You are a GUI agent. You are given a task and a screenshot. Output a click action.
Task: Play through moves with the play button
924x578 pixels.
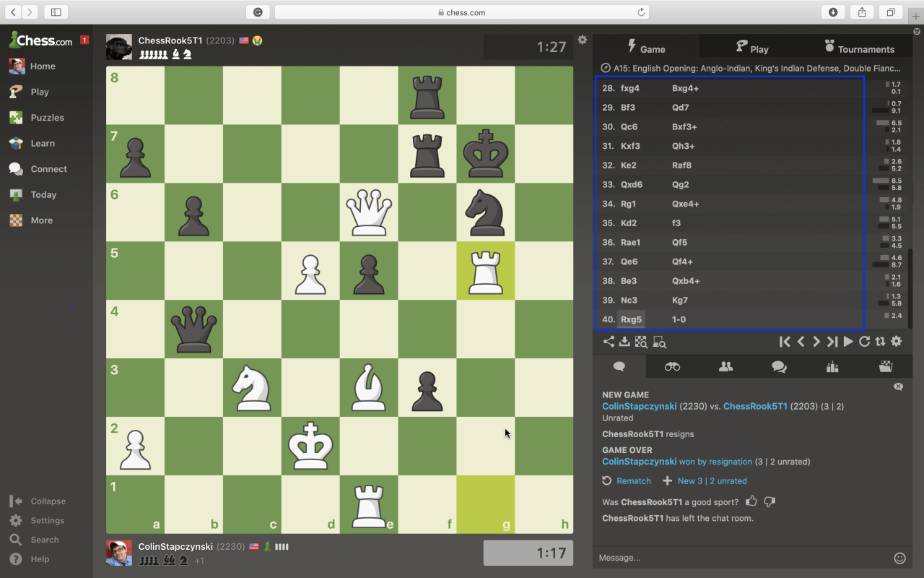(x=847, y=341)
